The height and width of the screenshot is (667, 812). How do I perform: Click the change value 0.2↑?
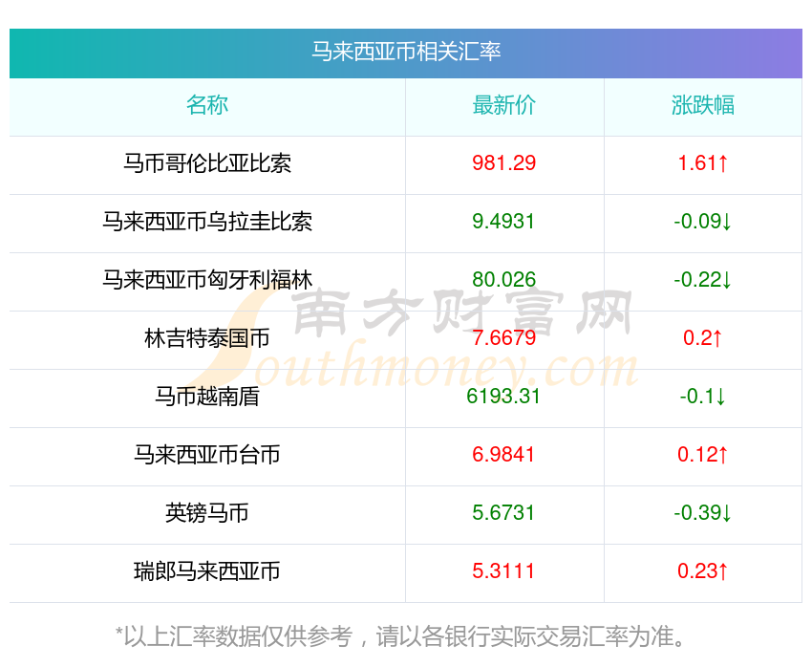point(703,338)
